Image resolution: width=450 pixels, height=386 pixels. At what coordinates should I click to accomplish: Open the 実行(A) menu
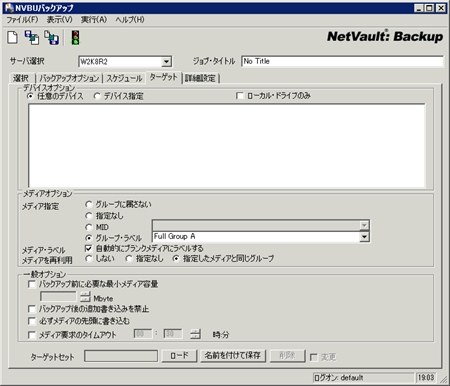click(94, 20)
